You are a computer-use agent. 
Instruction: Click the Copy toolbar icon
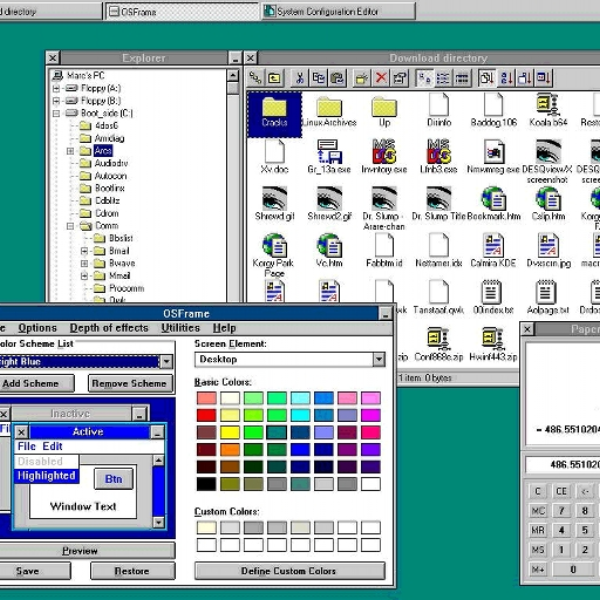click(318, 78)
